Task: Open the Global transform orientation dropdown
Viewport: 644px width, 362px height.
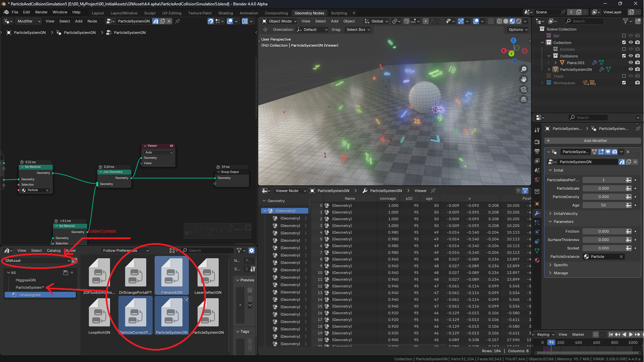Action: pos(376,21)
